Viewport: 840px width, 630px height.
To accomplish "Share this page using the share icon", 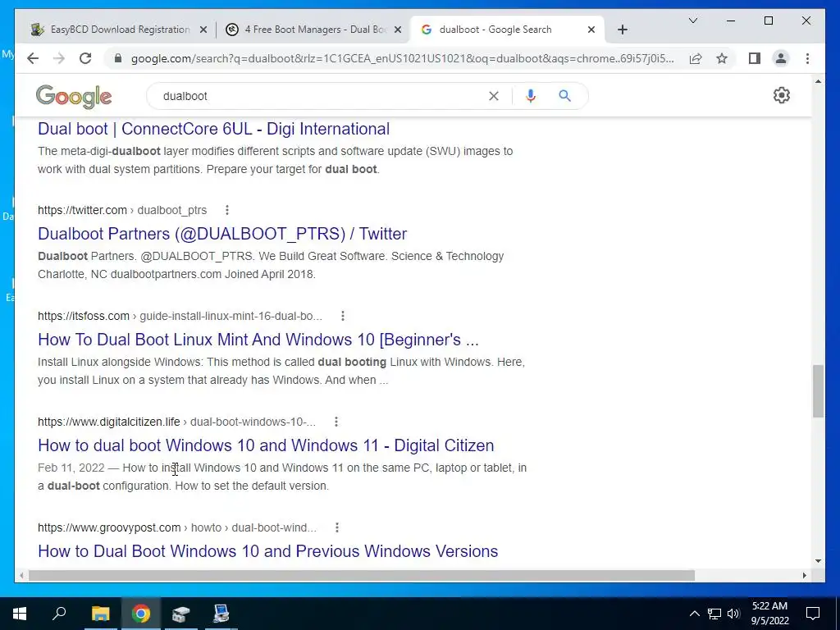I will click(x=696, y=58).
